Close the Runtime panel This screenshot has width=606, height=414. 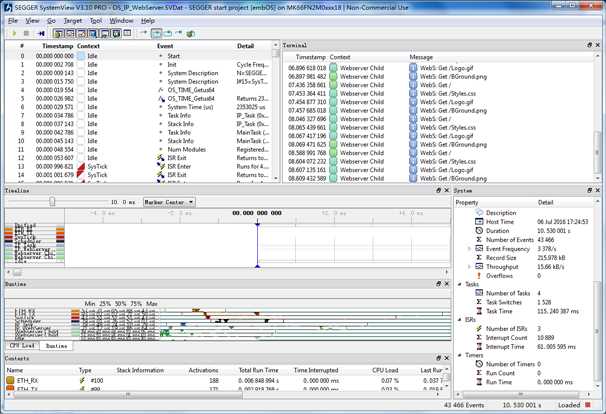click(x=447, y=284)
